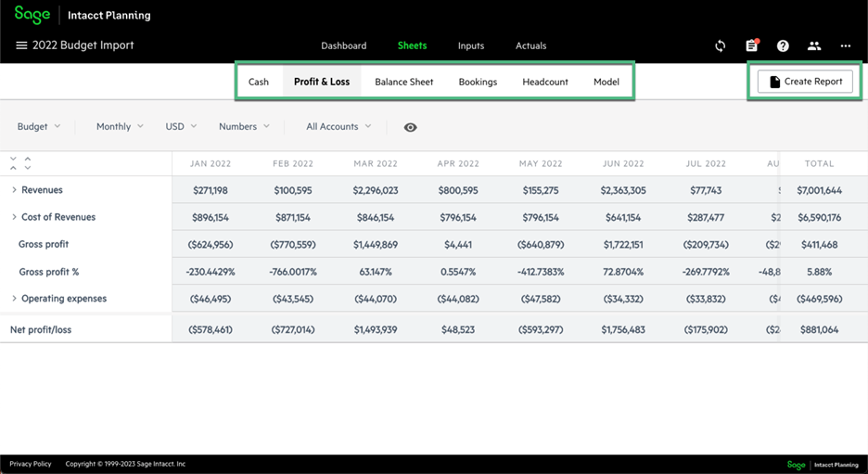Open the Monthly period dropdown
This screenshot has width=868, height=474.
tap(120, 126)
